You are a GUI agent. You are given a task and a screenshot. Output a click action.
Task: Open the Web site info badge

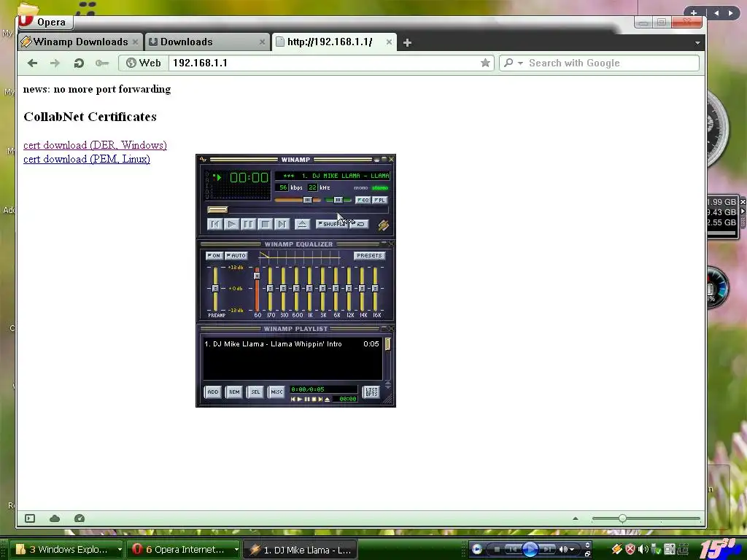[144, 63]
